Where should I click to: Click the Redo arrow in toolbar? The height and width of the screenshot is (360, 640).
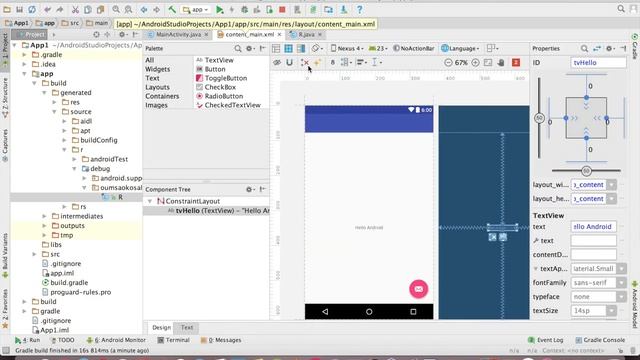[60, 9]
